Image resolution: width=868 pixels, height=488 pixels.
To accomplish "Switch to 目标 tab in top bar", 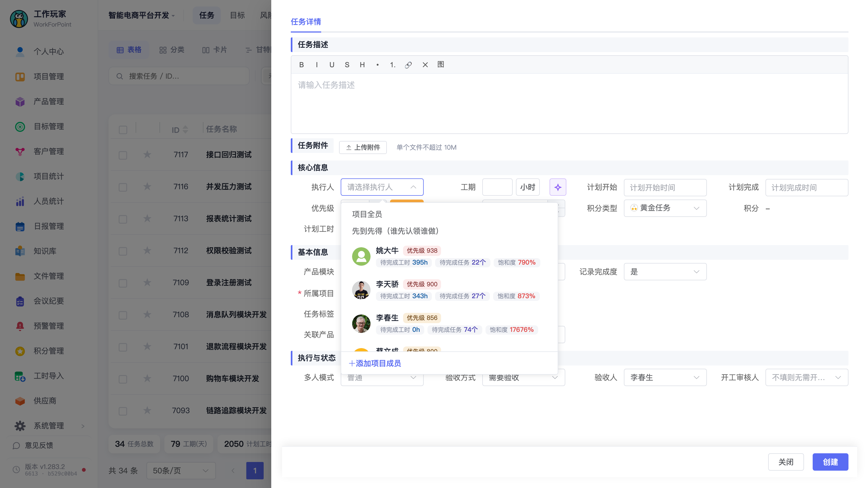I will point(237,15).
